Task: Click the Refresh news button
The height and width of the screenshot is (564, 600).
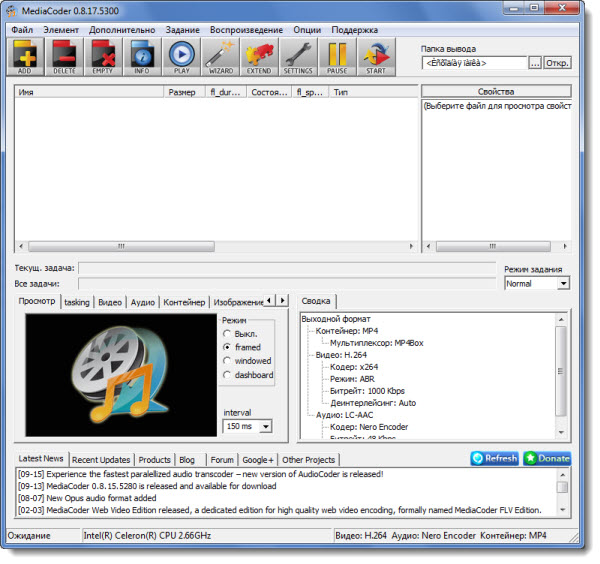Action: [495, 458]
